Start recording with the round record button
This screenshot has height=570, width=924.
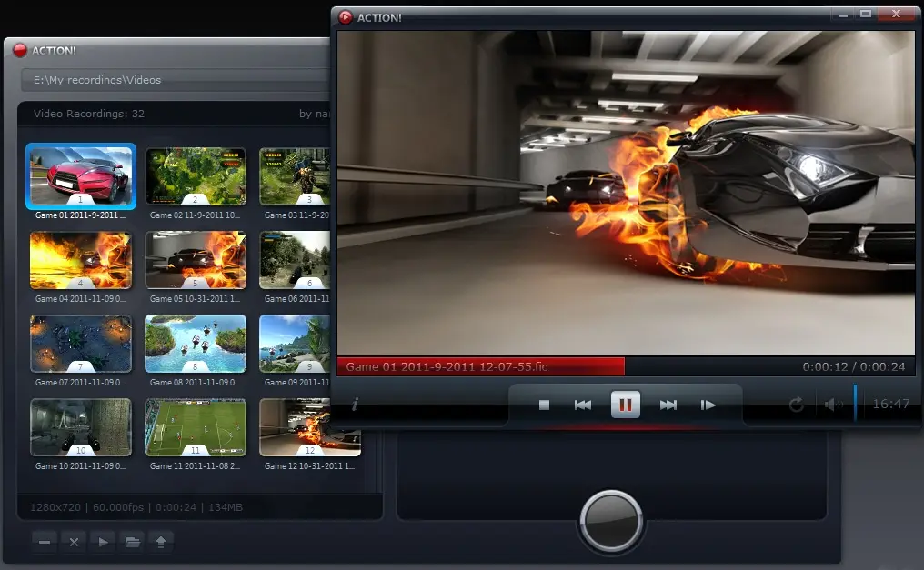click(611, 521)
